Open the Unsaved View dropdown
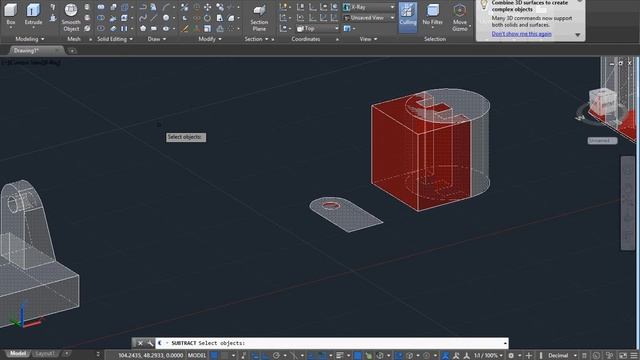 pyautogui.click(x=369, y=18)
